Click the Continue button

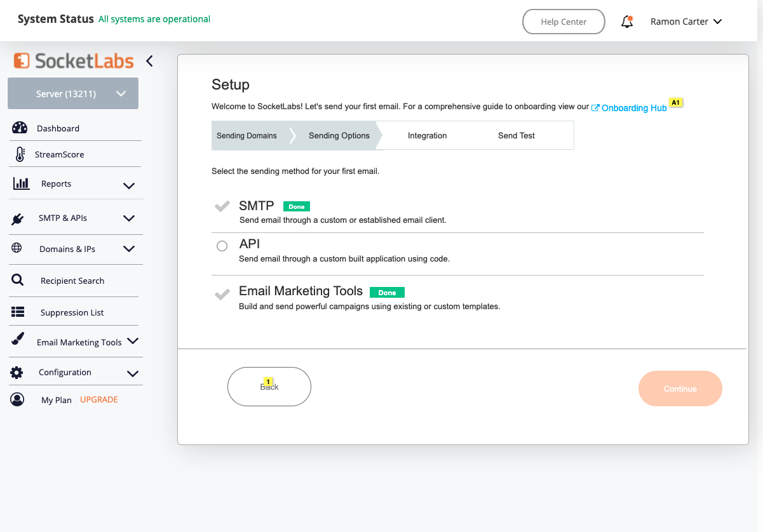pyautogui.click(x=680, y=389)
